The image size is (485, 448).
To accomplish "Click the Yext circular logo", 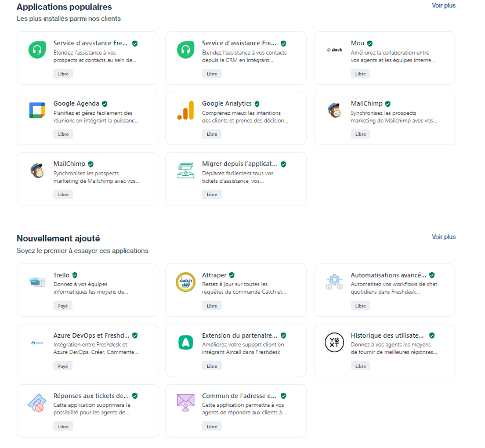I will [334, 342].
